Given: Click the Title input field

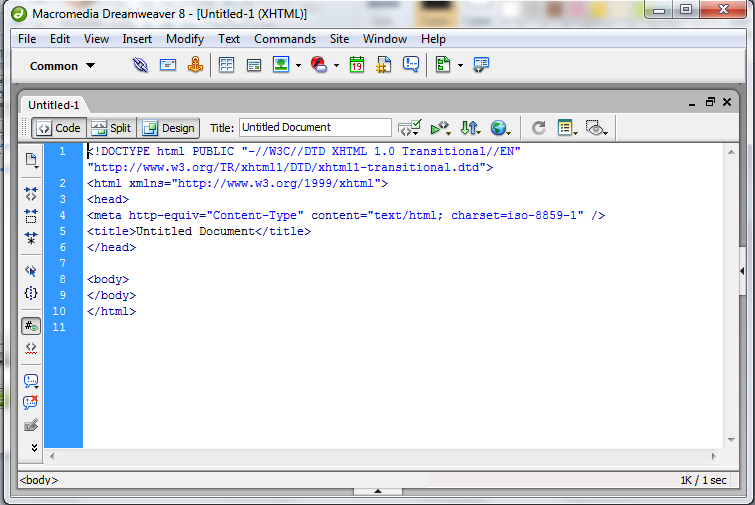Looking at the screenshot, I should tap(315, 128).
